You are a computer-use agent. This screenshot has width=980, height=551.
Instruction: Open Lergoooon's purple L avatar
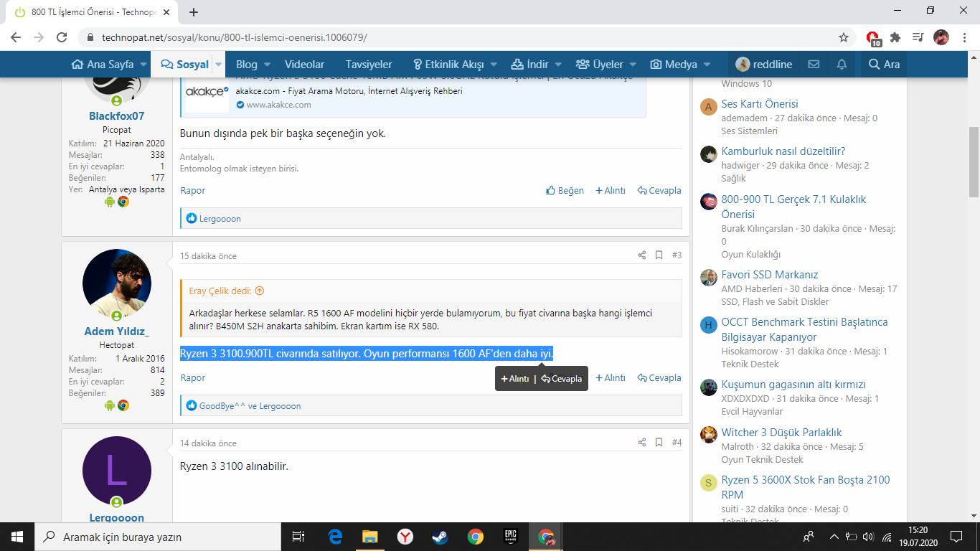(x=117, y=471)
